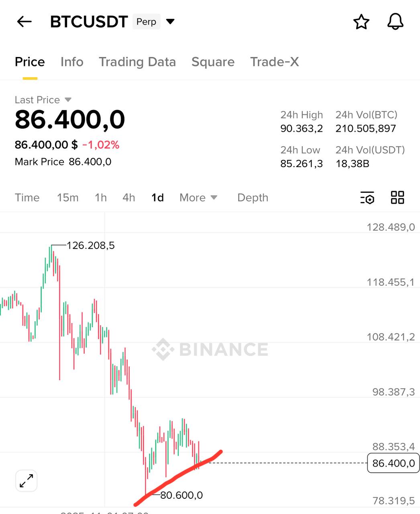Open chart indicator settings icon
The image size is (420, 514).
pyautogui.click(x=367, y=198)
